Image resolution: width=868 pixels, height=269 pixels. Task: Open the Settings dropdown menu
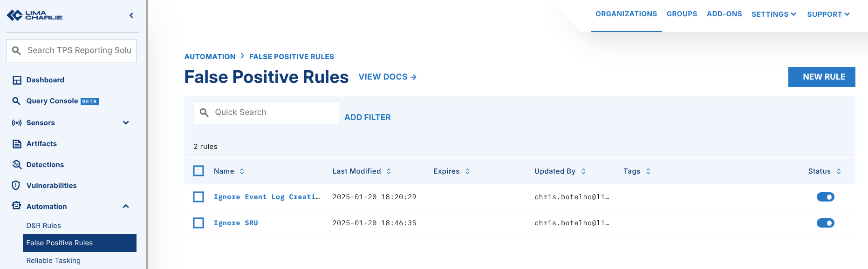(x=773, y=14)
